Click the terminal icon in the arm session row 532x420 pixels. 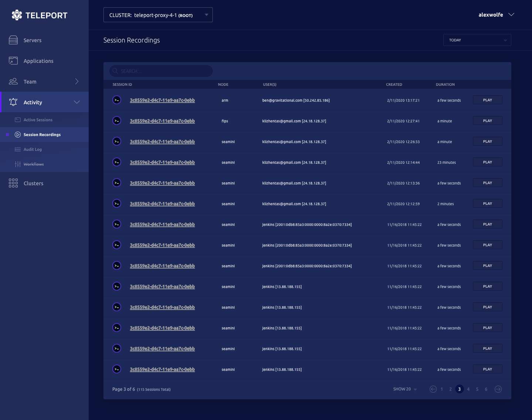pos(117,100)
